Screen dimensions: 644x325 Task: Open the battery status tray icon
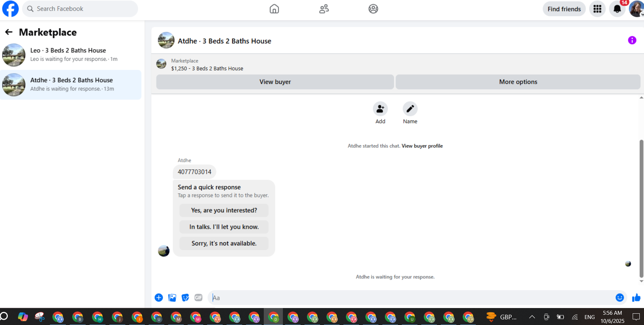coord(560,317)
